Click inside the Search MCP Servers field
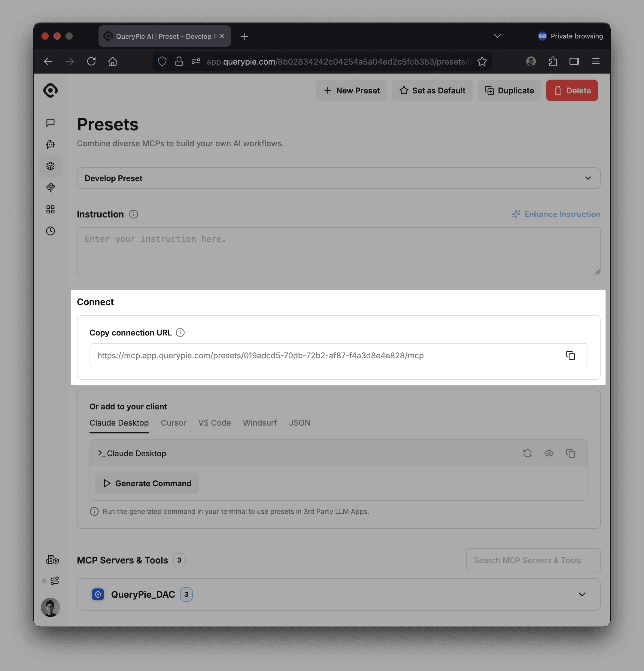Screen dimensions: 644x671 click(x=533, y=560)
